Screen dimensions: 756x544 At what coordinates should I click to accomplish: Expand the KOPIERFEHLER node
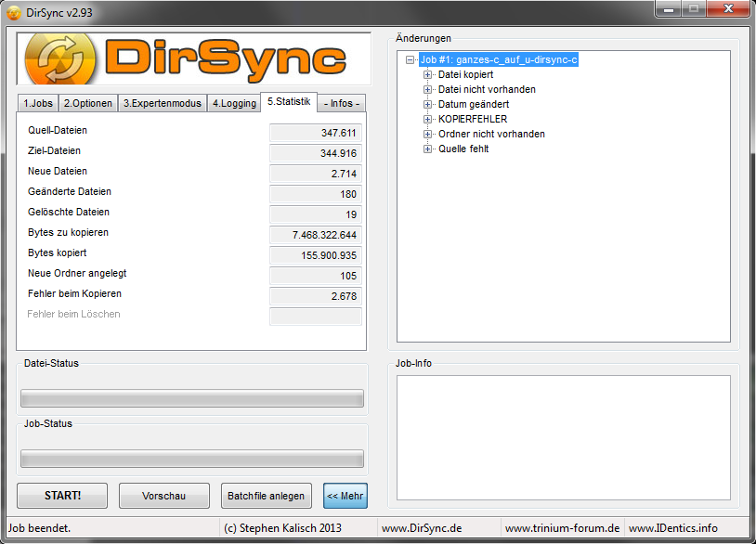pyautogui.click(x=427, y=119)
